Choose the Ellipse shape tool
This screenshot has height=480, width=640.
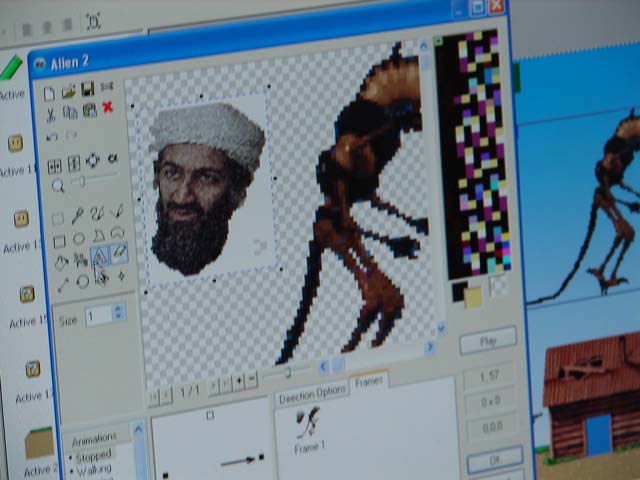[79, 238]
